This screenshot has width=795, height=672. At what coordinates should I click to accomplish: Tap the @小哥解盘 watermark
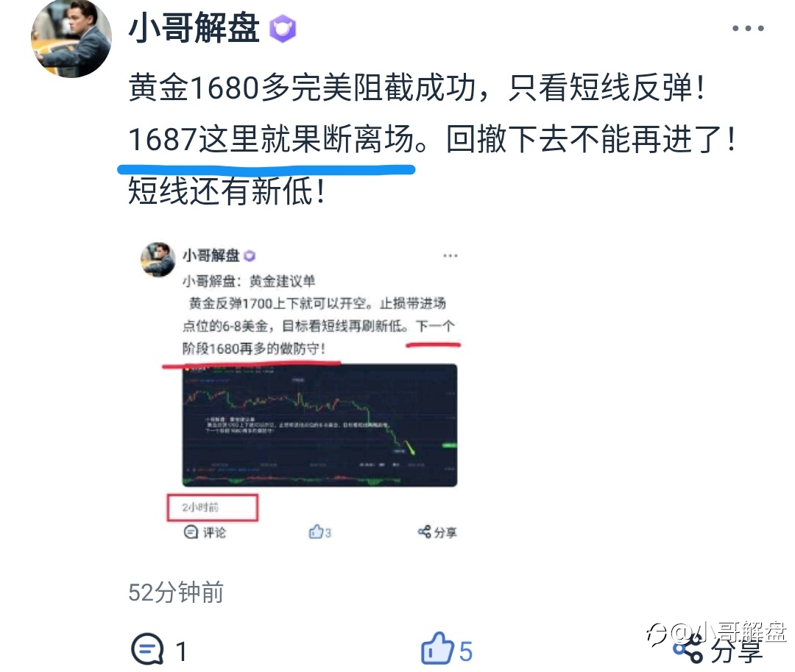pyautogui.click(x=717, y=633)
